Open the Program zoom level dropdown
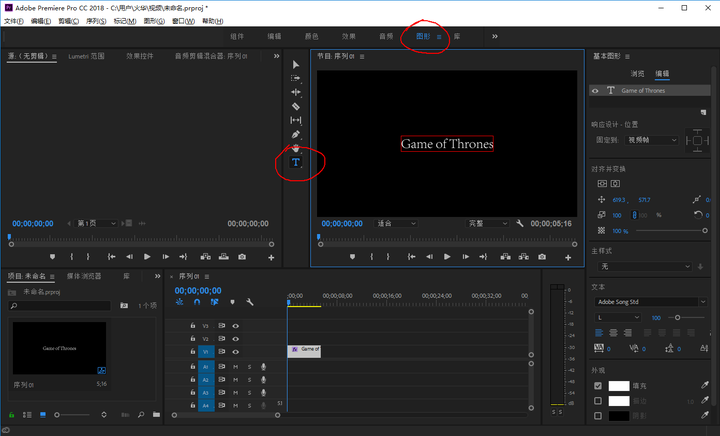The image size is (720, 436). tap(396, 223)
